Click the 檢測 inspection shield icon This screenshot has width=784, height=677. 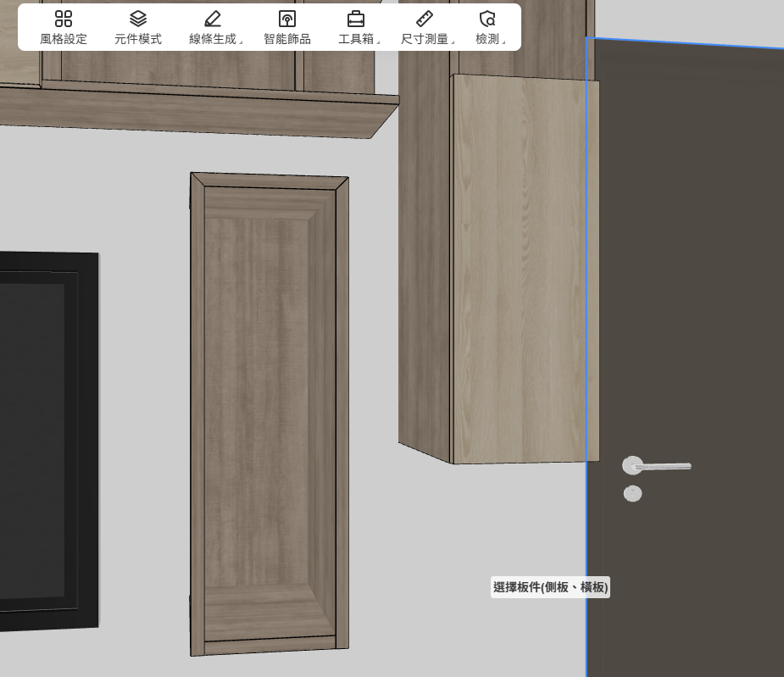tap(487, 19)
